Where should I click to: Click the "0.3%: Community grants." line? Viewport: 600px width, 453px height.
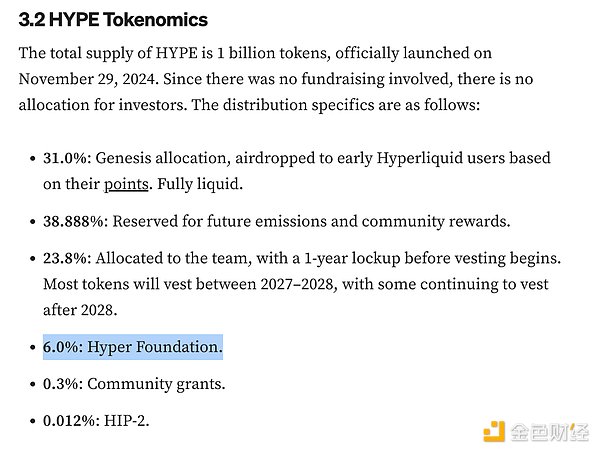coord(134,384)
